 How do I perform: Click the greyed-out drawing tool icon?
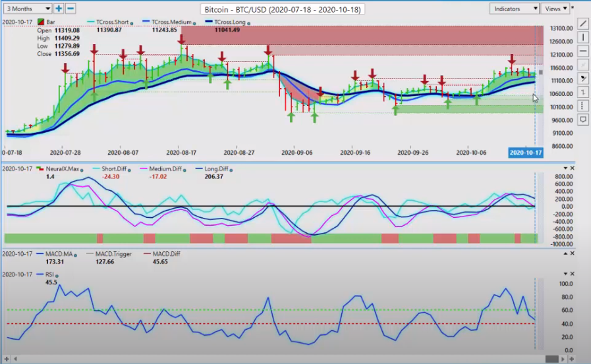(x=582, y=65)
